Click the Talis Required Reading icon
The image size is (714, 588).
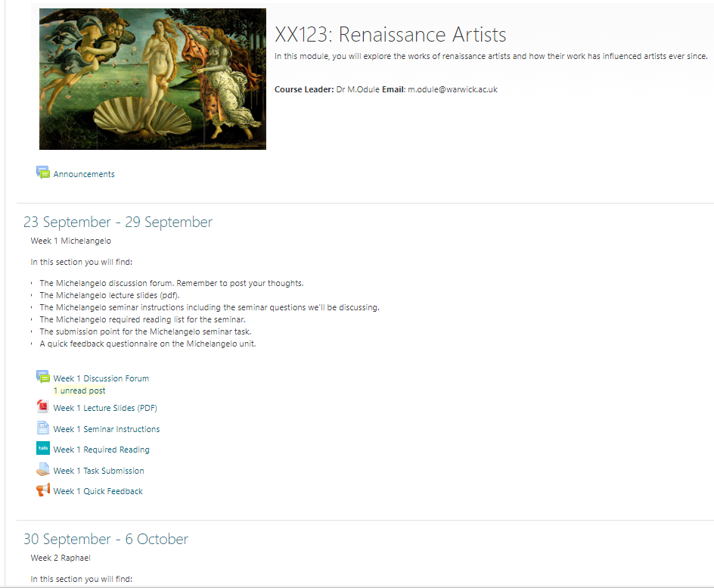coord(43,449)
